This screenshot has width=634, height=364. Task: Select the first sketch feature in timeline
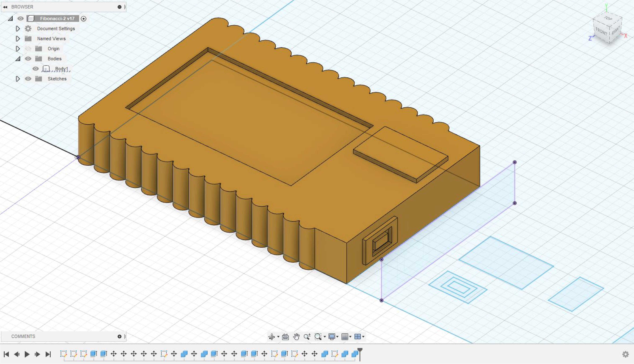pos(63,354)
